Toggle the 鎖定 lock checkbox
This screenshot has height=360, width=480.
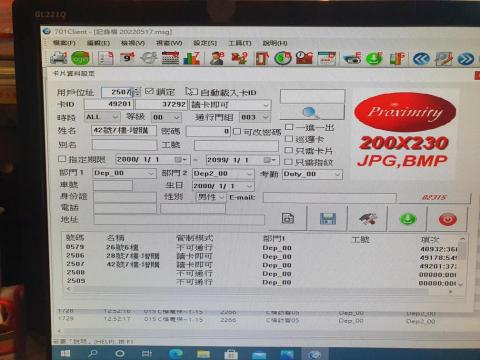click(x=149, y=91)
